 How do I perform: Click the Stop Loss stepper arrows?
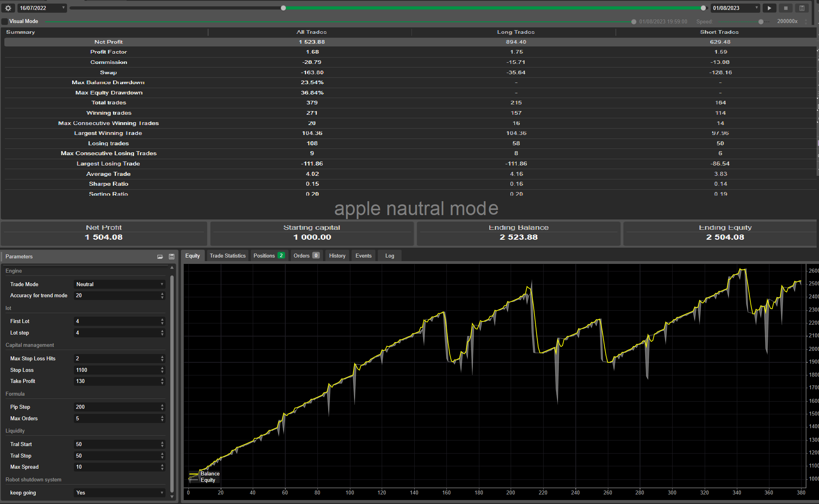[162, 370]
